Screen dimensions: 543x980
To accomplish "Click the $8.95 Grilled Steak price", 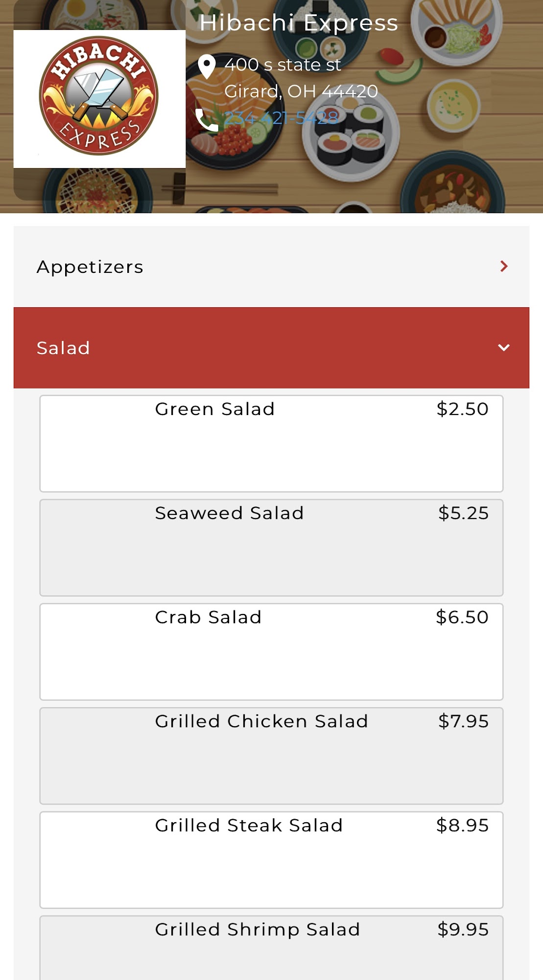I will [462, 826].
